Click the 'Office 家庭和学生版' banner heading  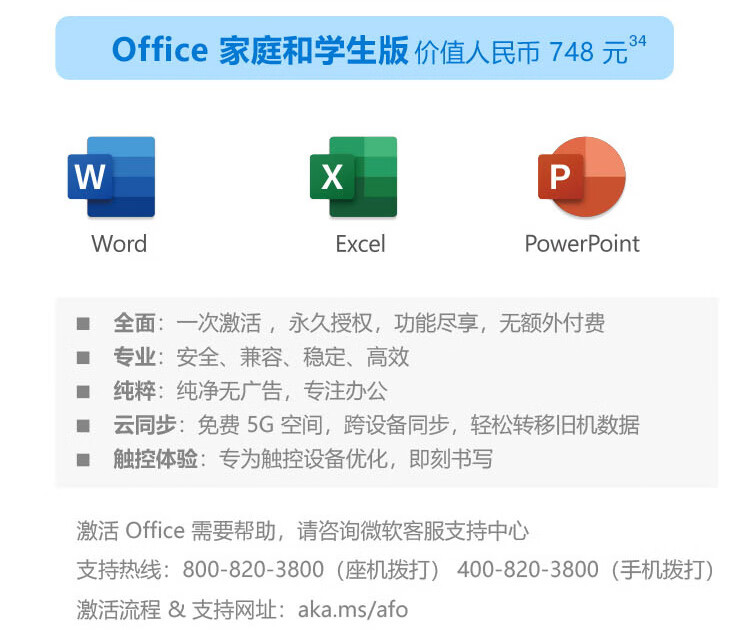pyautogui.click(x=260, y=50)
